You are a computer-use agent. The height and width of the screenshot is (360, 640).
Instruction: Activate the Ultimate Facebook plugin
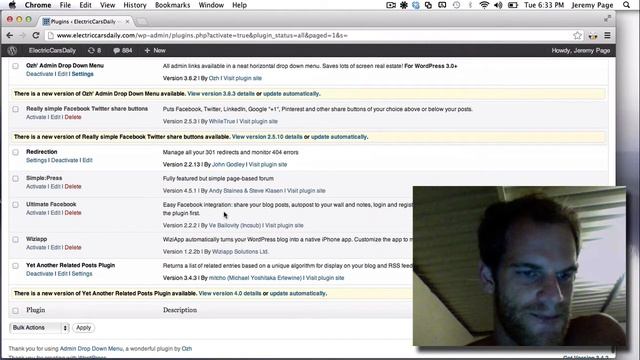tap(36, 213)
